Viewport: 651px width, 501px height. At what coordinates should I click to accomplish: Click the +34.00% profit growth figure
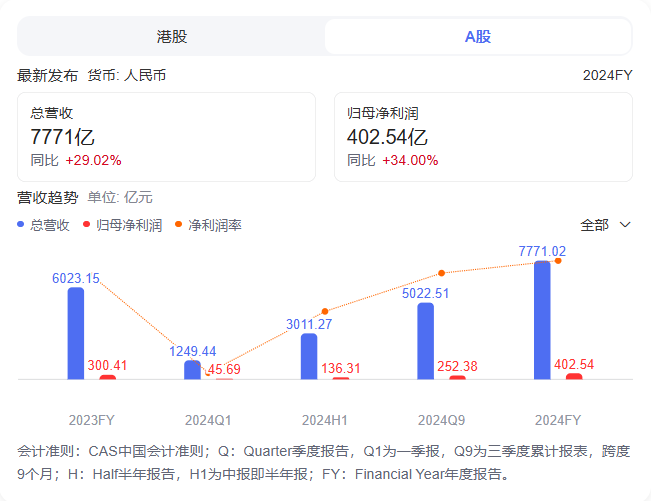tap(410, 161)
